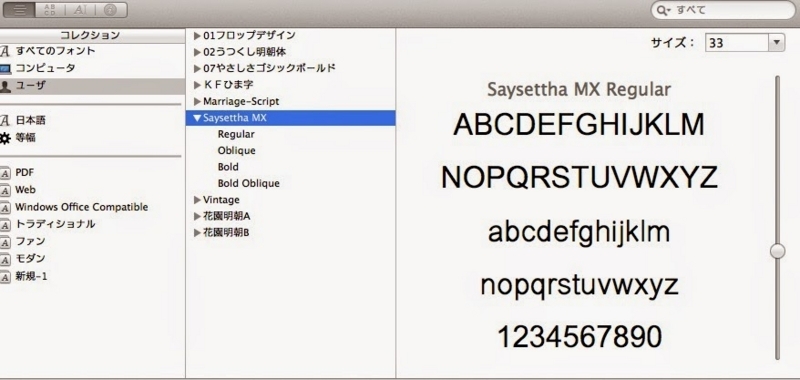The image size is (800, 380).
Task: Expand the 01フロップデザイン font family
Action: click(197, 36)
